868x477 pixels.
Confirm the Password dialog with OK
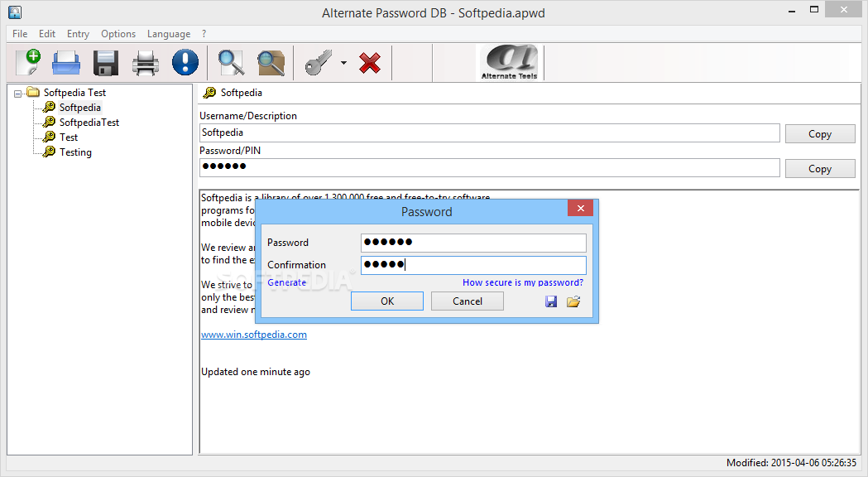387,301
